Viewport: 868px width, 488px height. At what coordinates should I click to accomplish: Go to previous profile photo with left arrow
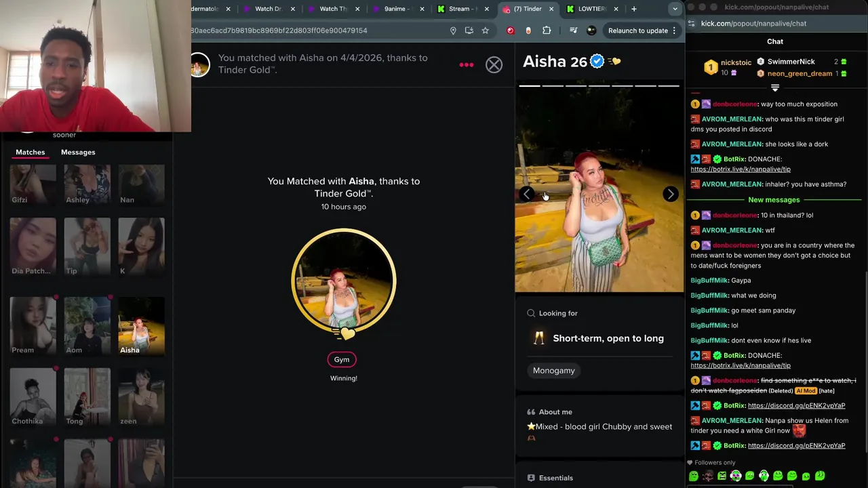528,195
